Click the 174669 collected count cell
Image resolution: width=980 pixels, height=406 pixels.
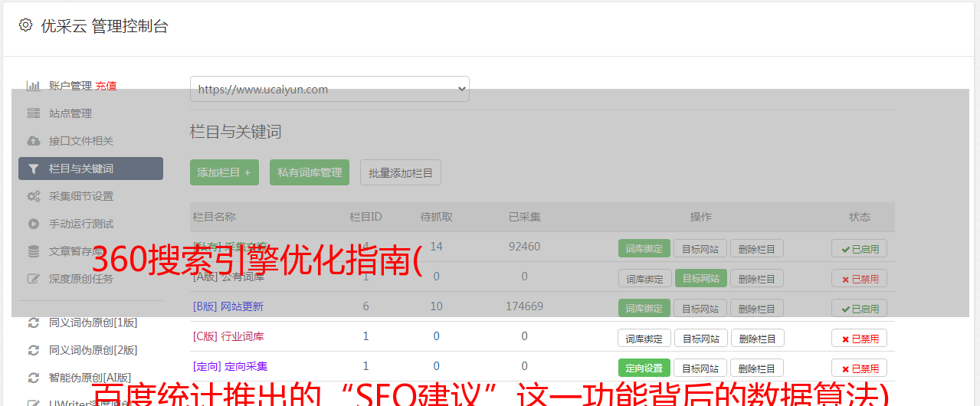(x=525, y=306)
